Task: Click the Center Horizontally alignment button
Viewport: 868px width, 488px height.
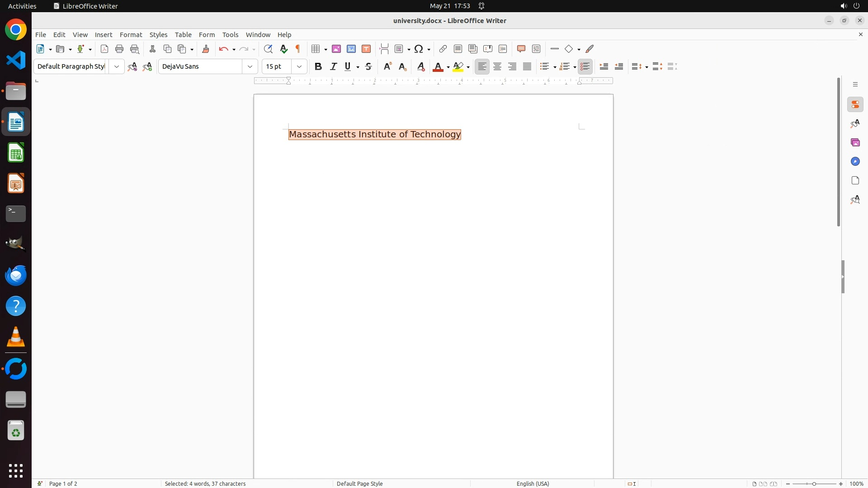Action: coord(497,66)
